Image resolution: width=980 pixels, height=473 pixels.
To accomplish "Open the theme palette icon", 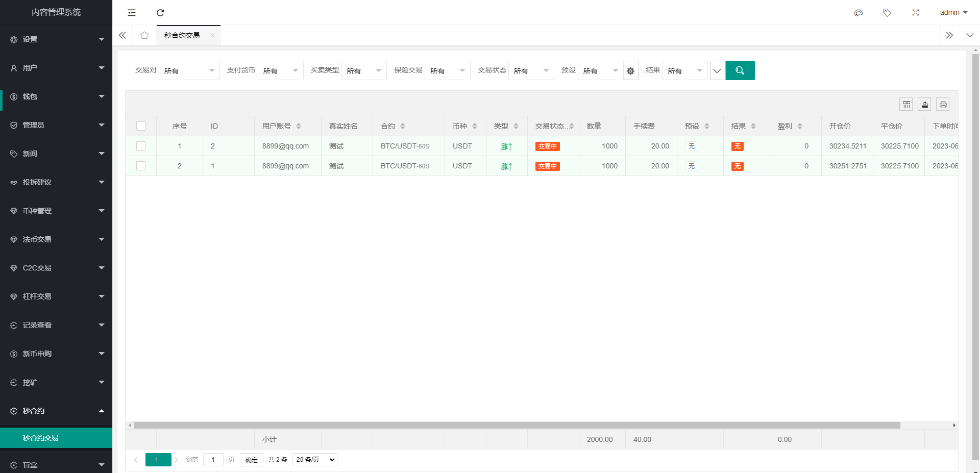I will [x=859, y=13].
